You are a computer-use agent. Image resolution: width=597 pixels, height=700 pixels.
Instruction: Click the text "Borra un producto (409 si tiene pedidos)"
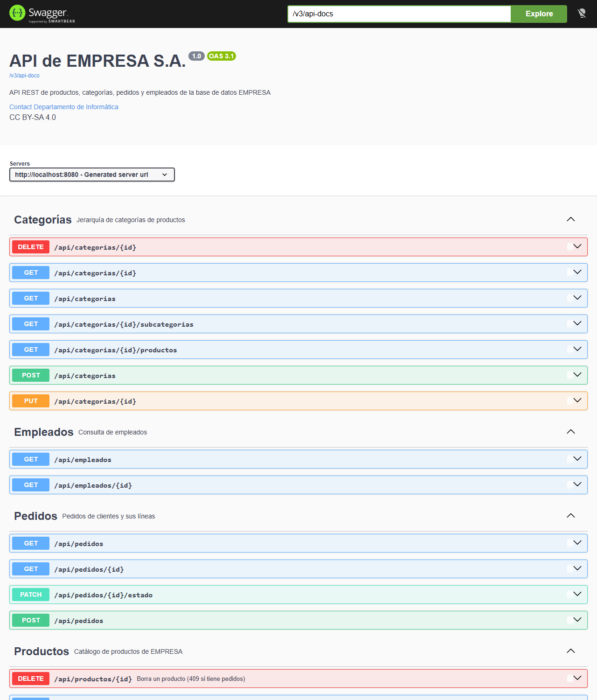(191, 679)
